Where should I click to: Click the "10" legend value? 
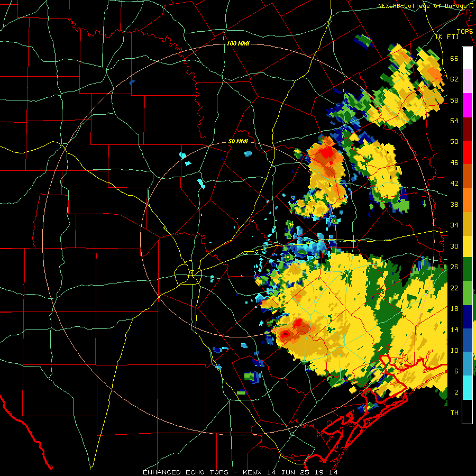coord(454,350)
